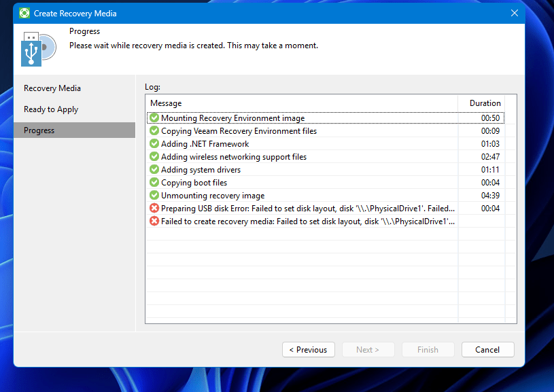Click green check icon beside Adding .NET Framework

tap(154, 144)
